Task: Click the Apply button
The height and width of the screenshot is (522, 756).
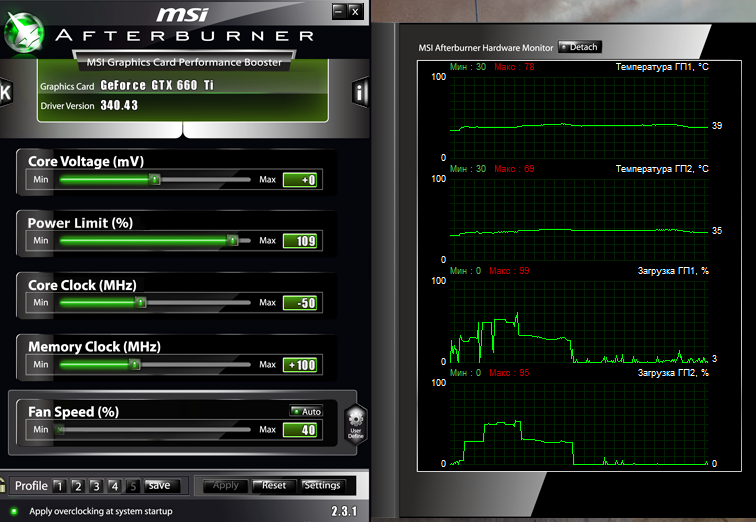Action: click(x=225, y=485)
